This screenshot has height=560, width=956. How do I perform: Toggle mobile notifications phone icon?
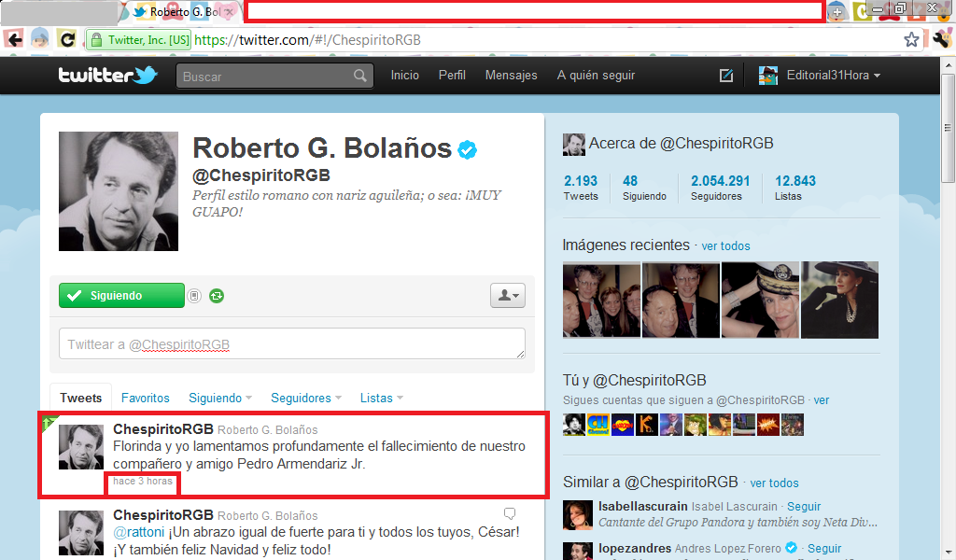coord(194,296)
